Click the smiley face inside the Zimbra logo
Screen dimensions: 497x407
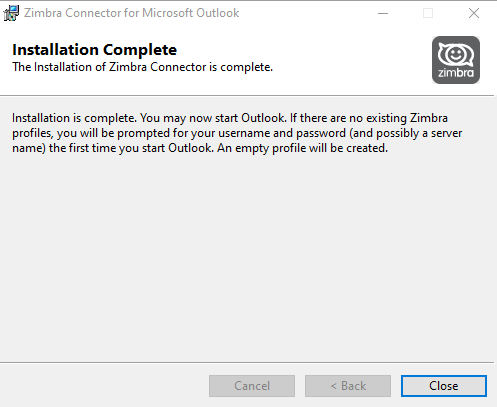pyautogui.click(x=455, y=53)
